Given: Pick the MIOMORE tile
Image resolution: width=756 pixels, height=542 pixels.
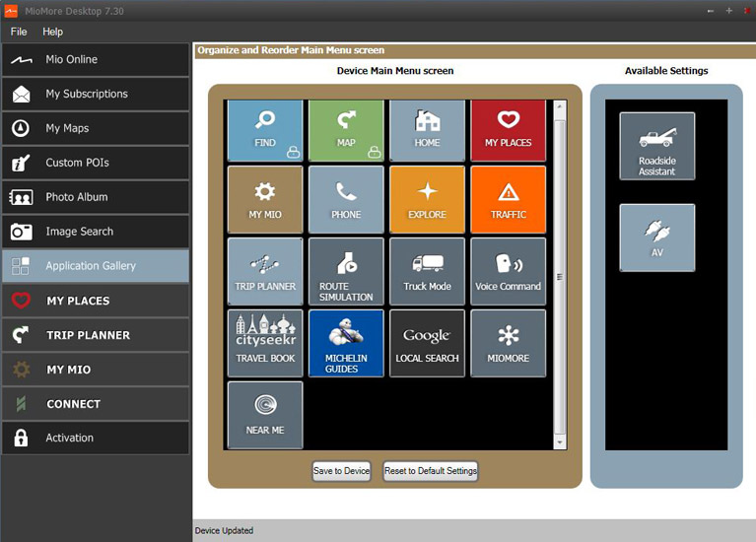Looking at the screenshot, I should point(509,343).
